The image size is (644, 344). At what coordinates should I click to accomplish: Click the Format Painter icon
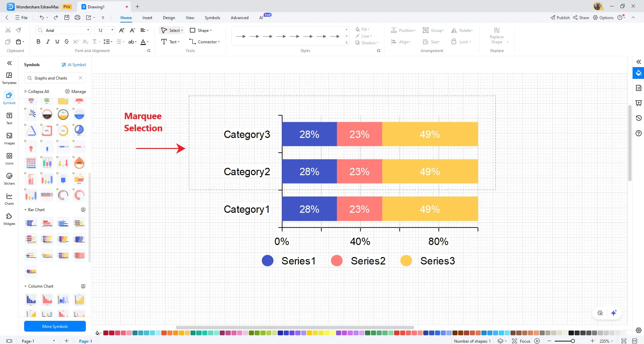19,30
